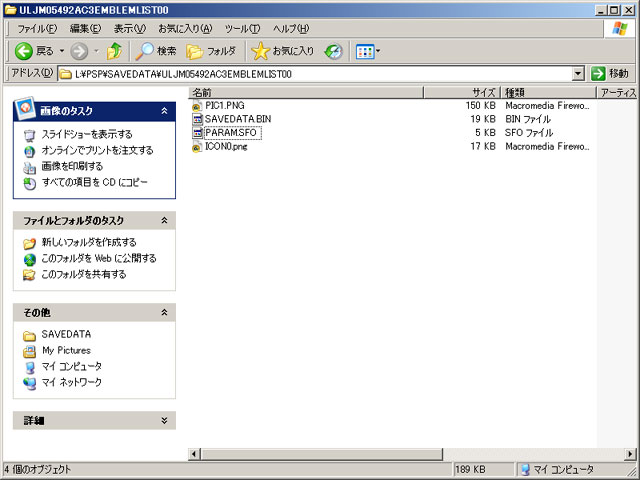Toggle the Folders (フォルダ) pane button

tap(210, 50)
